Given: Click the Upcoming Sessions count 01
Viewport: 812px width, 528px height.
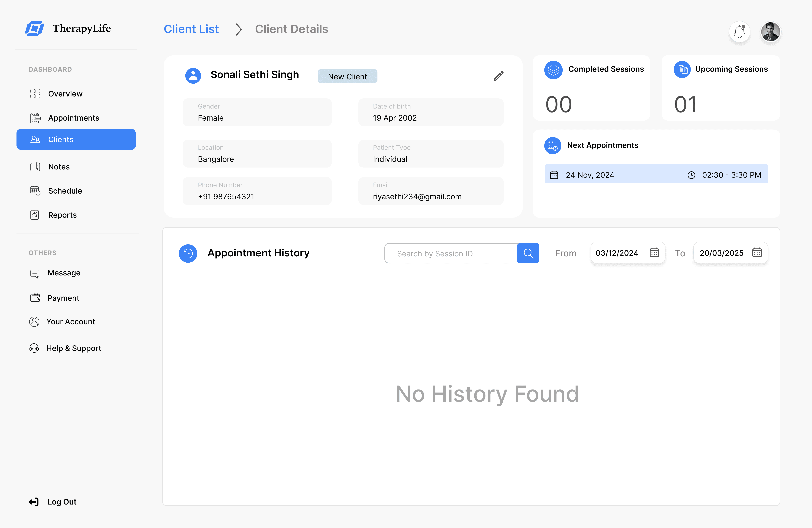Looking at the screenshot, I should (685, 104).
